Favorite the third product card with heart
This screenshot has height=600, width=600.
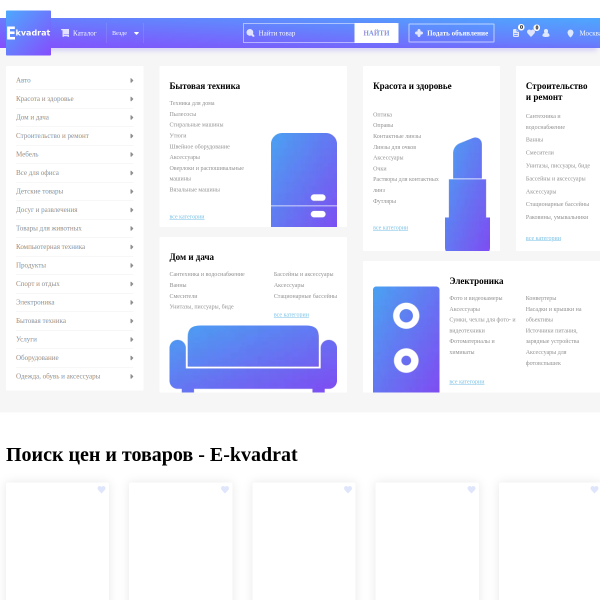pos(348,489)
